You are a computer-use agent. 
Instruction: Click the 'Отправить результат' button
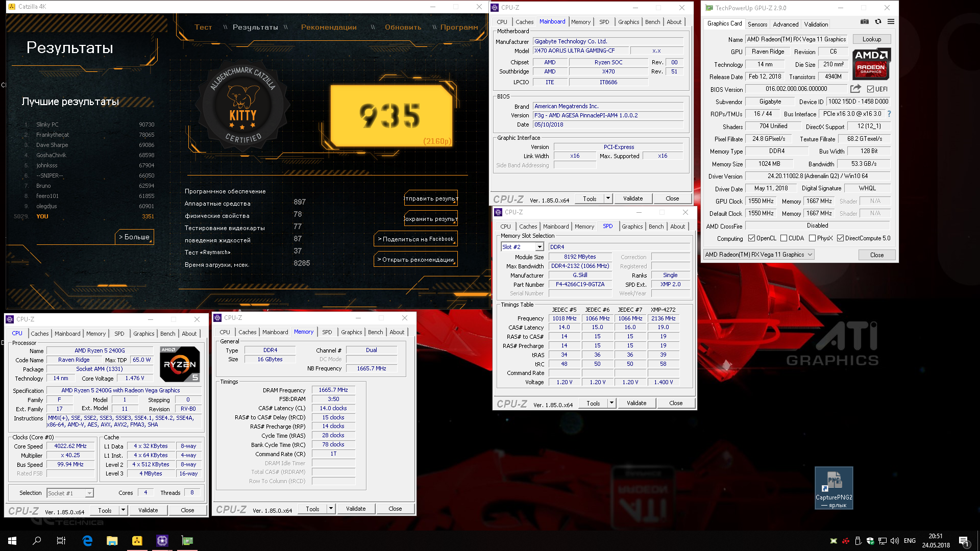pos(431,198)
